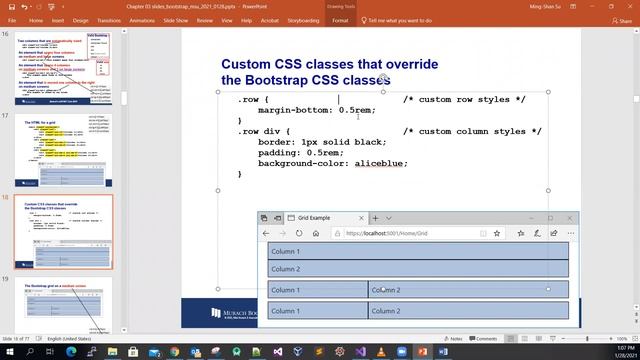Click the Tell me what you want to do box
640x360 pixels.
[396, 20]
